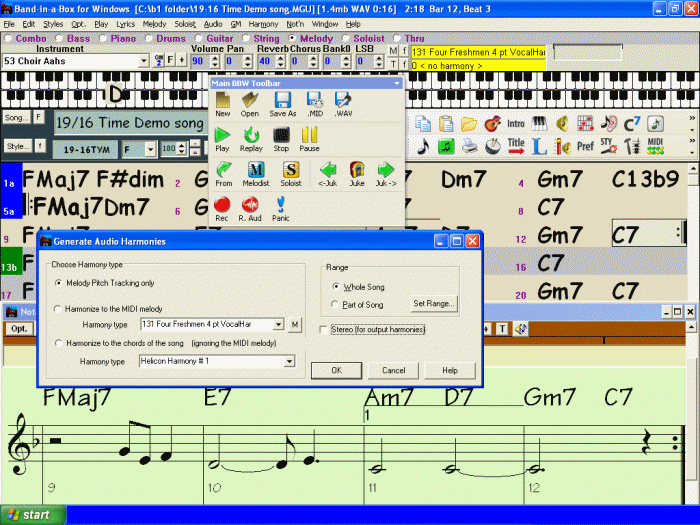Click the Title arrow icon

(516, 146)
